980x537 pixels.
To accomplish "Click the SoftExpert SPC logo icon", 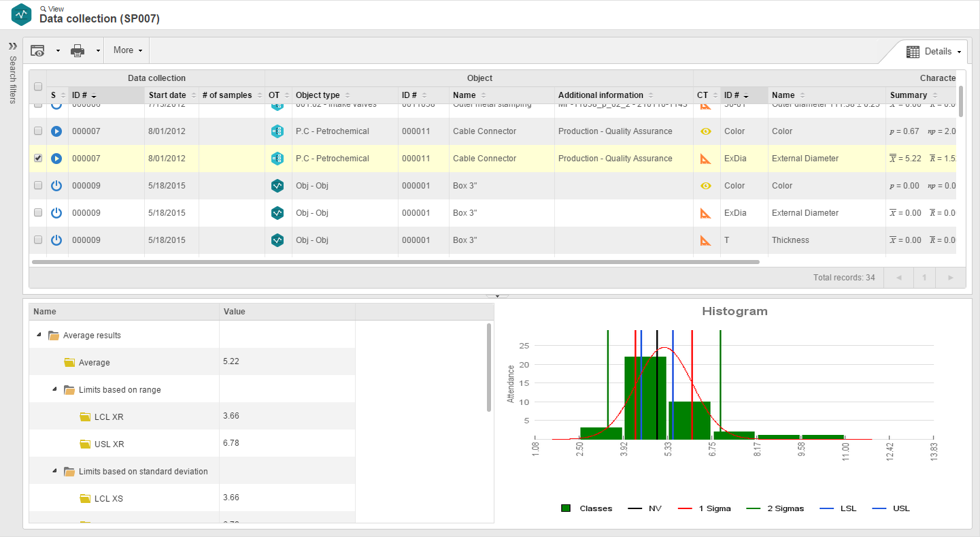I will [x=22, y=14].
